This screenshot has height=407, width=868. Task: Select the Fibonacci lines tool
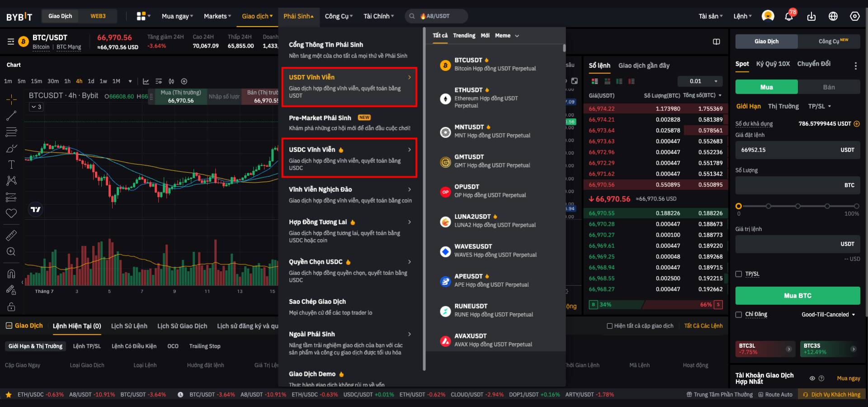pos(11,132)
